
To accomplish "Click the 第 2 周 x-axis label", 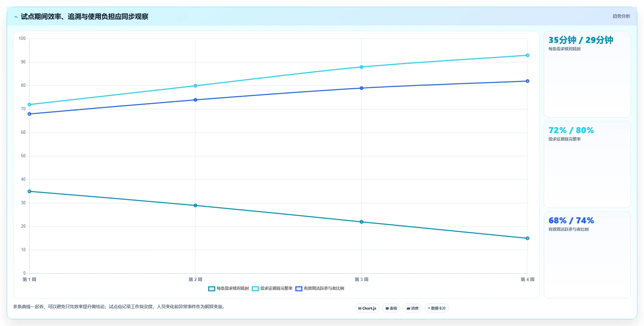I will click(x=195, y=279).
